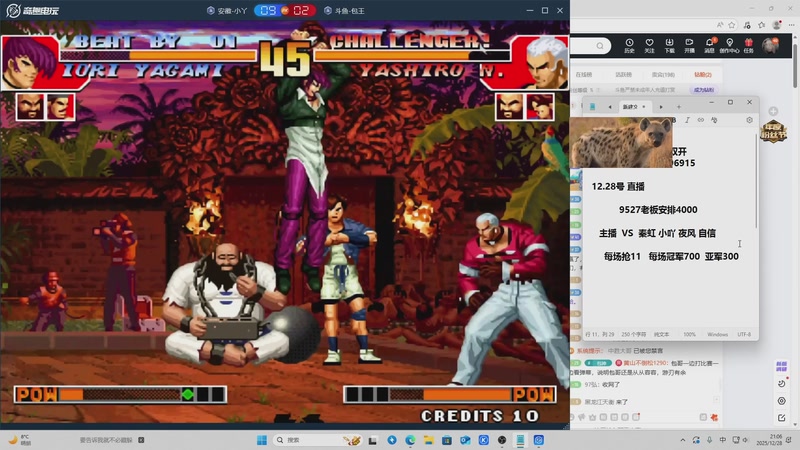Viewport: 800px width, 450px height.
Task: Click the hyena image thumbnail
Action: point(621,143)
